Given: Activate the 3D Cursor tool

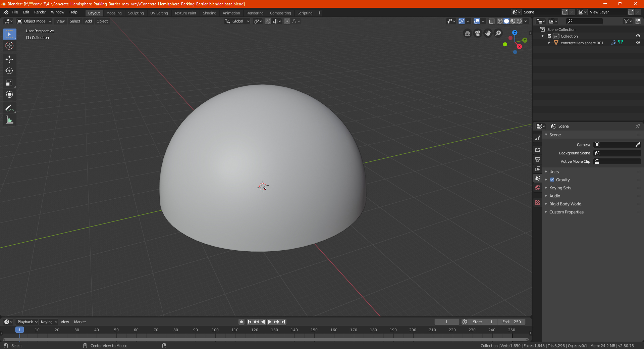Looking at the screenshot, I should (9, 46).
